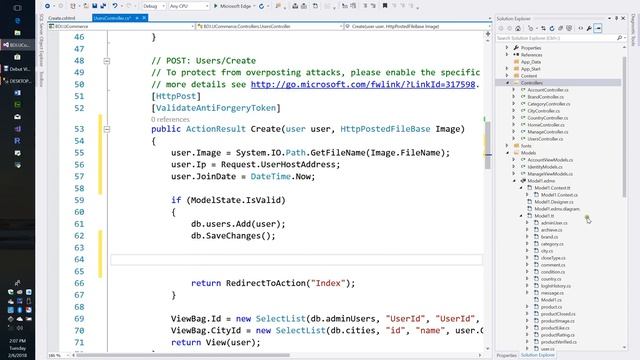
Task: Open member navigation dropdown Create(user user...)
Action: (x=417, y=26)
